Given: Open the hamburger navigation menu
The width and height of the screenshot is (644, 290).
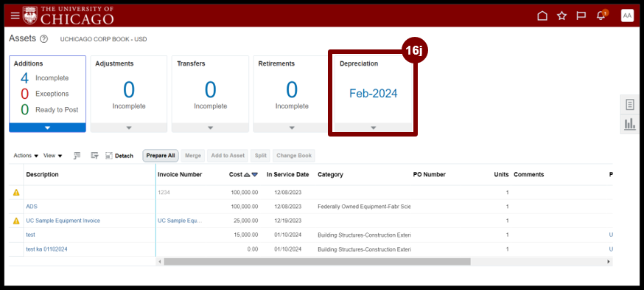Looking at the screenshot, I should (15, 15).
